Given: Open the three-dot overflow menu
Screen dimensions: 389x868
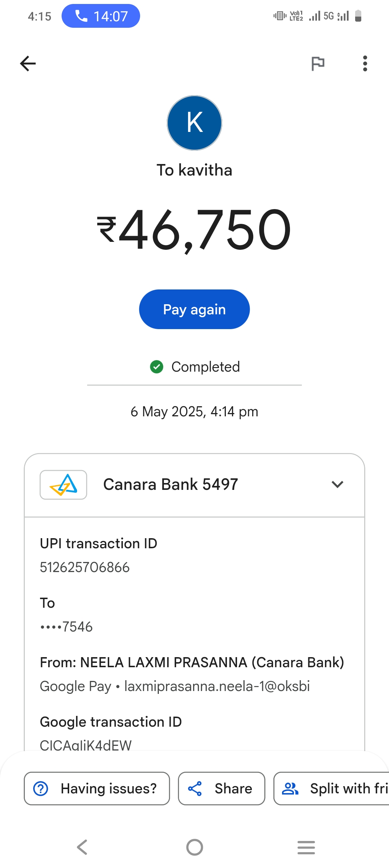Looking at the screenshot, I should click(x=365, y=64).
